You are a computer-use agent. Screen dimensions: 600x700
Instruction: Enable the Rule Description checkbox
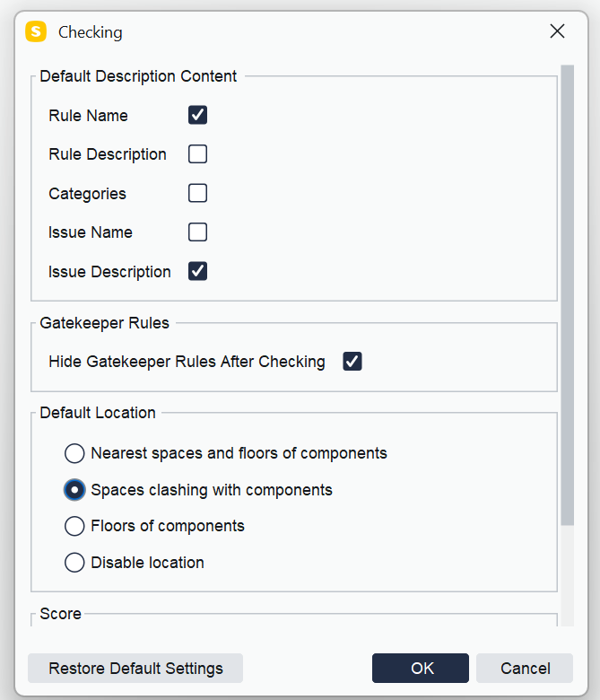pyautogui.click(x=197, y=154)
